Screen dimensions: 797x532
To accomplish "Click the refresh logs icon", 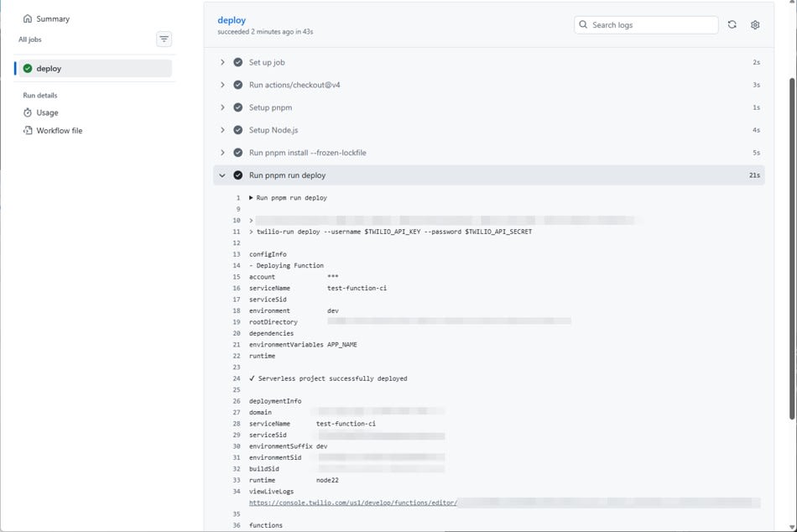I will (732, 25).
